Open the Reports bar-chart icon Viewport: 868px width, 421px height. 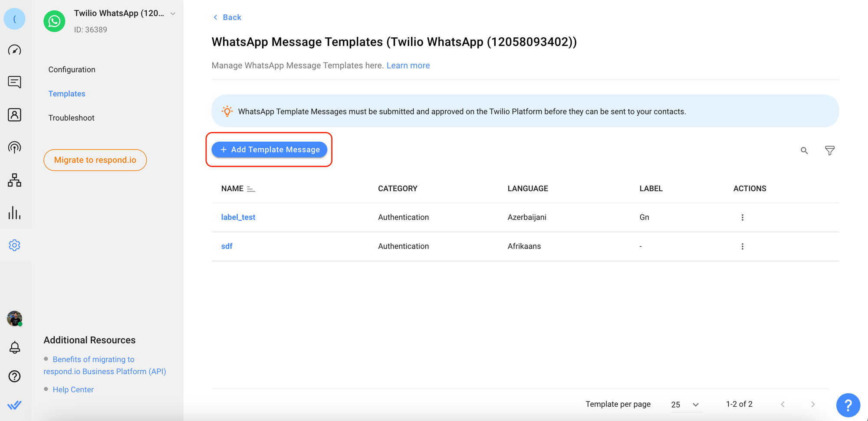[x=15, y=213]
